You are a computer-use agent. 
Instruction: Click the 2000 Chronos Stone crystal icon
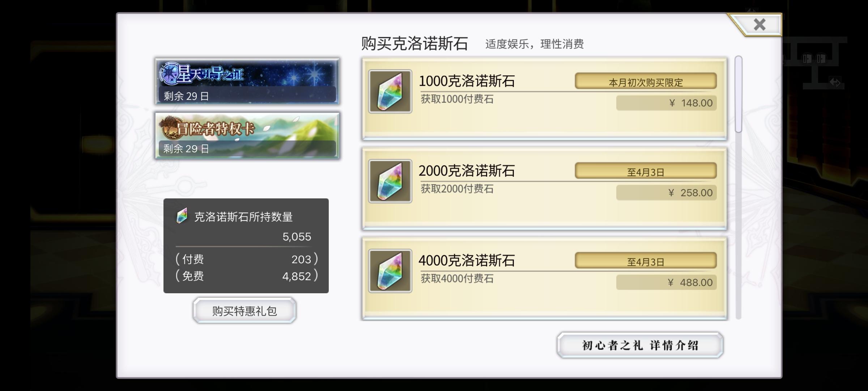point(390,181)
